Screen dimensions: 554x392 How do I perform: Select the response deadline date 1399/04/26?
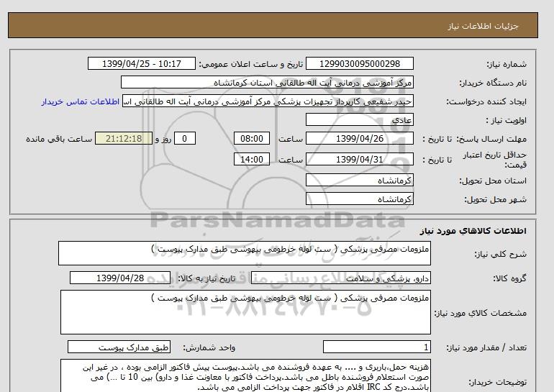click(x=359, y=138)
